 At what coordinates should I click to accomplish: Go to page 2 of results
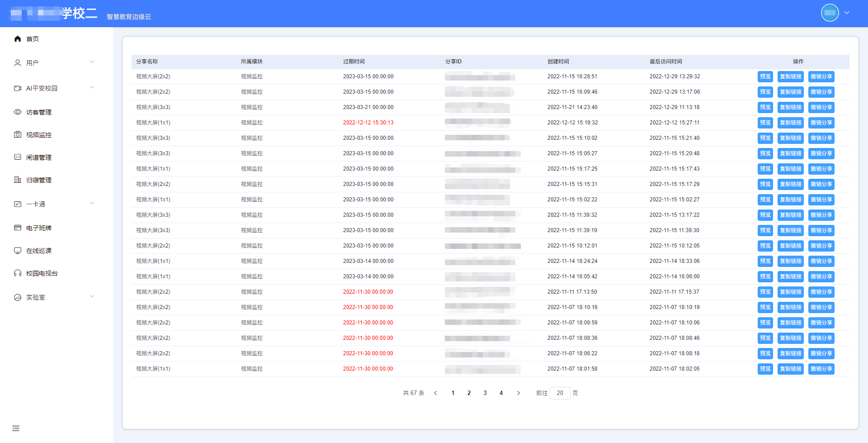(x=469, y=393)
